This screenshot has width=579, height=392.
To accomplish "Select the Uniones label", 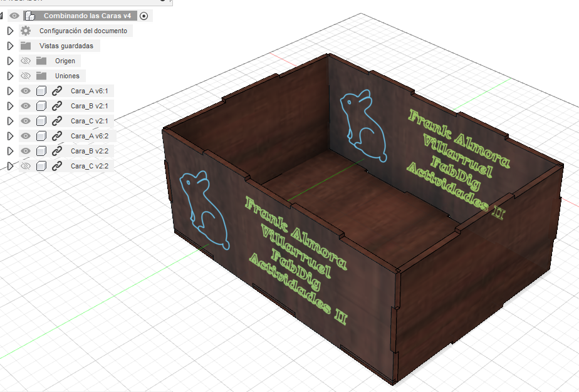I will (x=67, y=76).
